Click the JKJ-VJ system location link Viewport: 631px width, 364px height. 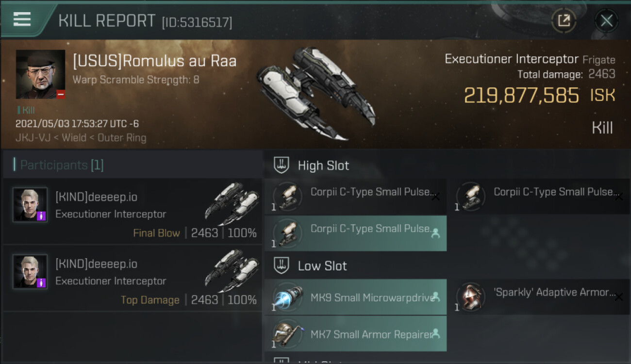coord(30,138)
